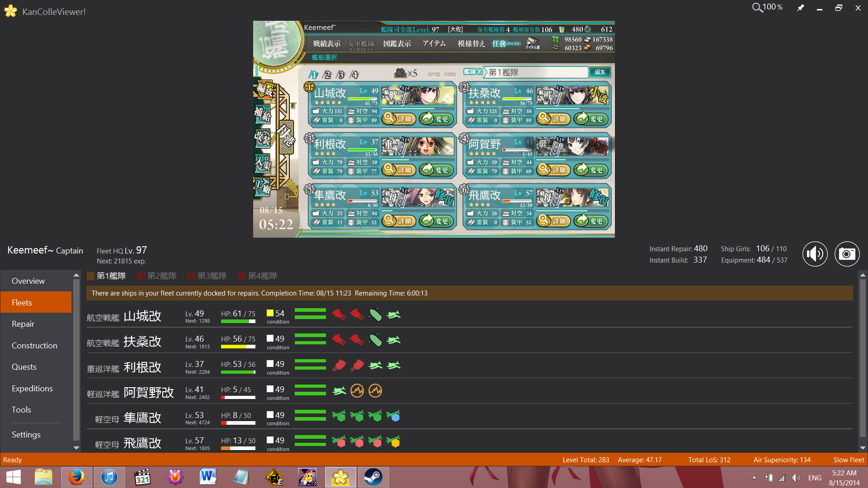Show the Quests list
The height and width of the screenshot is (488, 868).
(36, 367)
